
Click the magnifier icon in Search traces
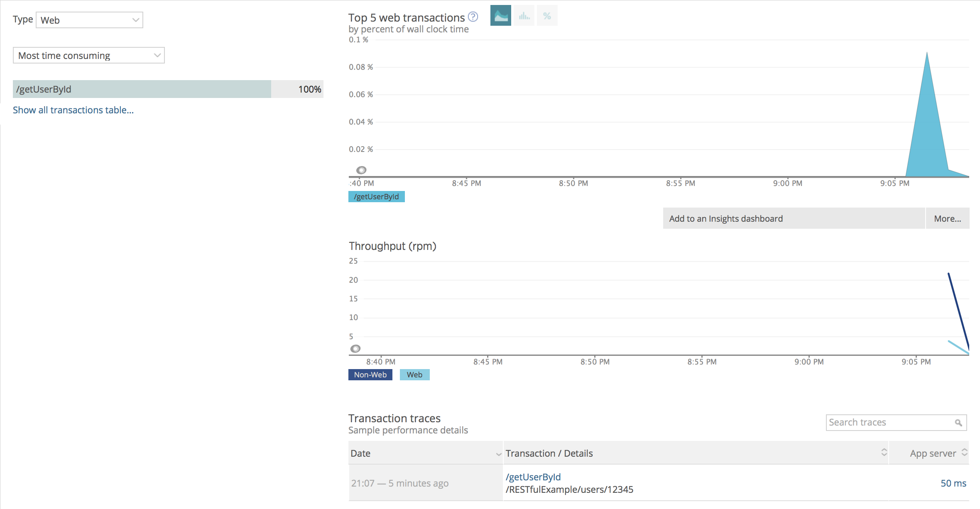(x=958, y=423)
